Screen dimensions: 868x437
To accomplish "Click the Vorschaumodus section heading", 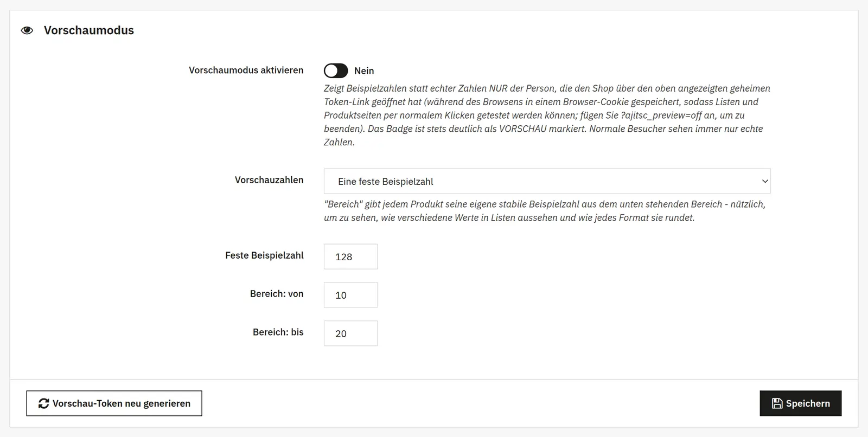I will point(89,30).
